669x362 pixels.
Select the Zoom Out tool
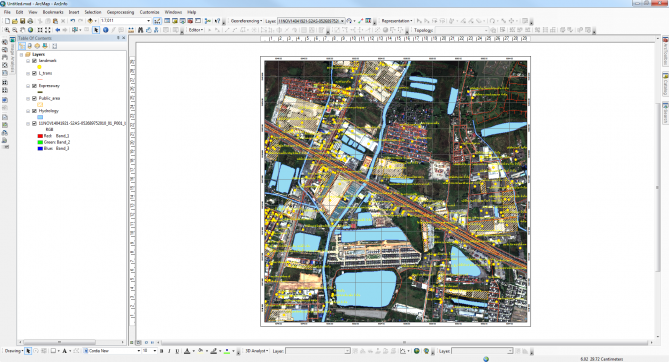[15, 30]
